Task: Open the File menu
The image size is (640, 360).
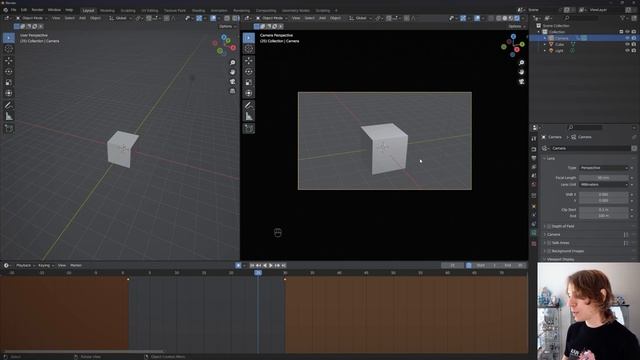Action: (x=13, y=10)
